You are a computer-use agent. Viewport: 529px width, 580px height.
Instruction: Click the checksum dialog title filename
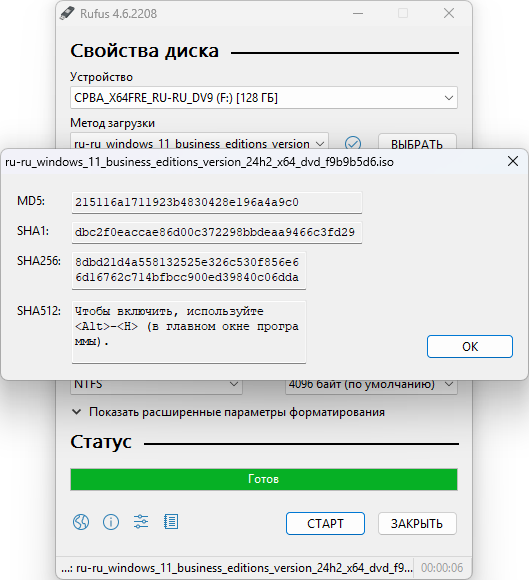[x=199, y=162]
